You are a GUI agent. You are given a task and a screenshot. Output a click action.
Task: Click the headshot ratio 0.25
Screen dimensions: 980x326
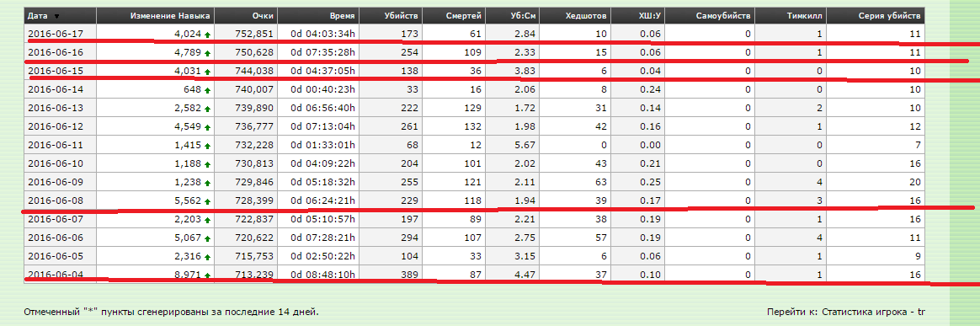650,183
